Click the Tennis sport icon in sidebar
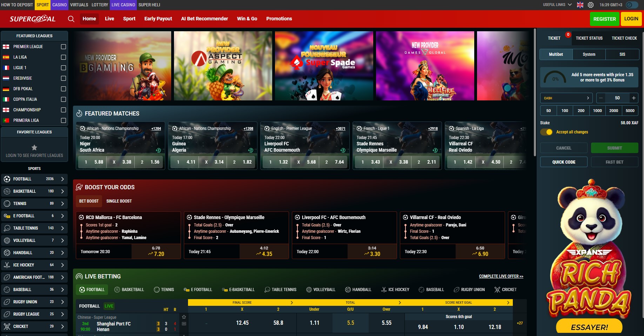The height and width of the screenshot is (336, 644). click(7, 204)
